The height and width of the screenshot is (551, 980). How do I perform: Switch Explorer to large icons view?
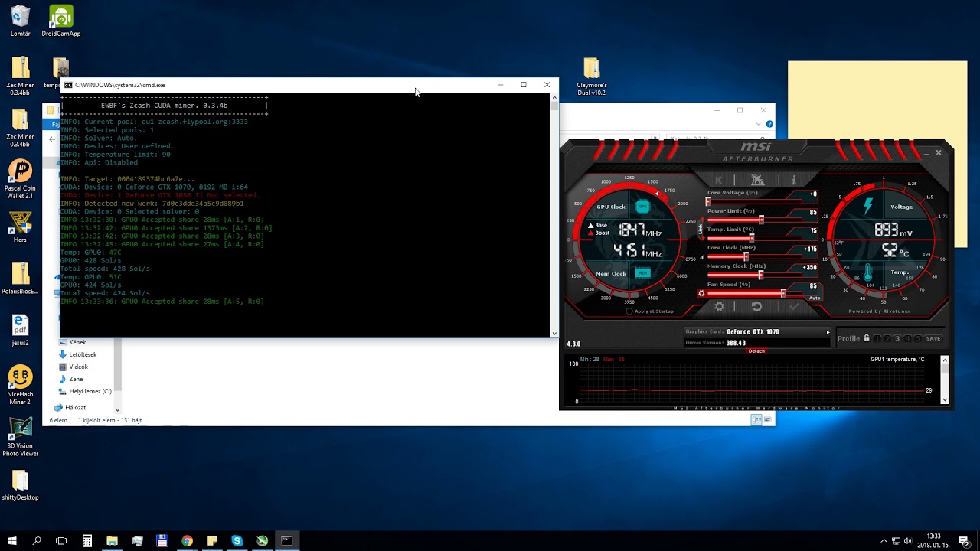click(x=767, y=420)
